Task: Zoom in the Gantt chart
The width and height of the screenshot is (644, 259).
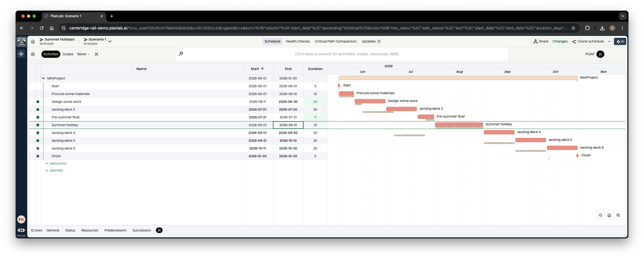Action: tap(618, 215)
